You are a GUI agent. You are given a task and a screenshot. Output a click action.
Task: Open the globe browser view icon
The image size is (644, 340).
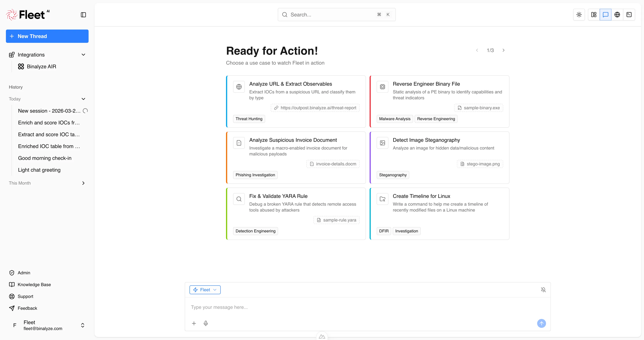coord(617,15)
